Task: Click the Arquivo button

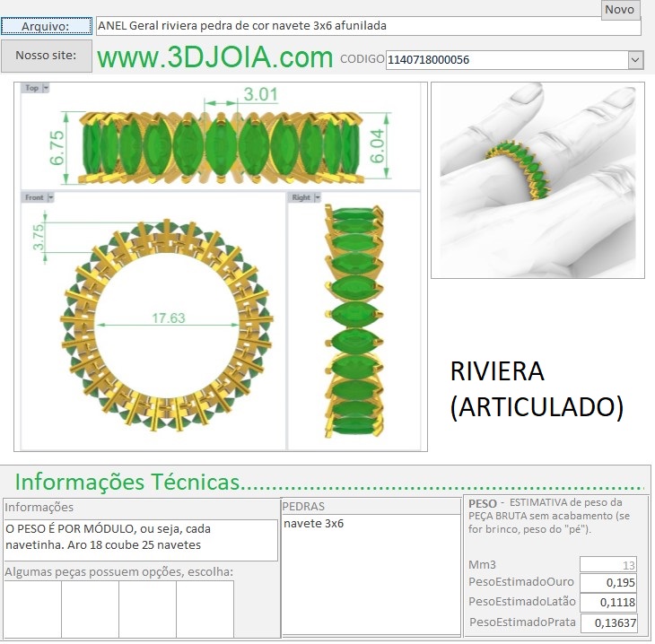Action: tap(47, 26)
